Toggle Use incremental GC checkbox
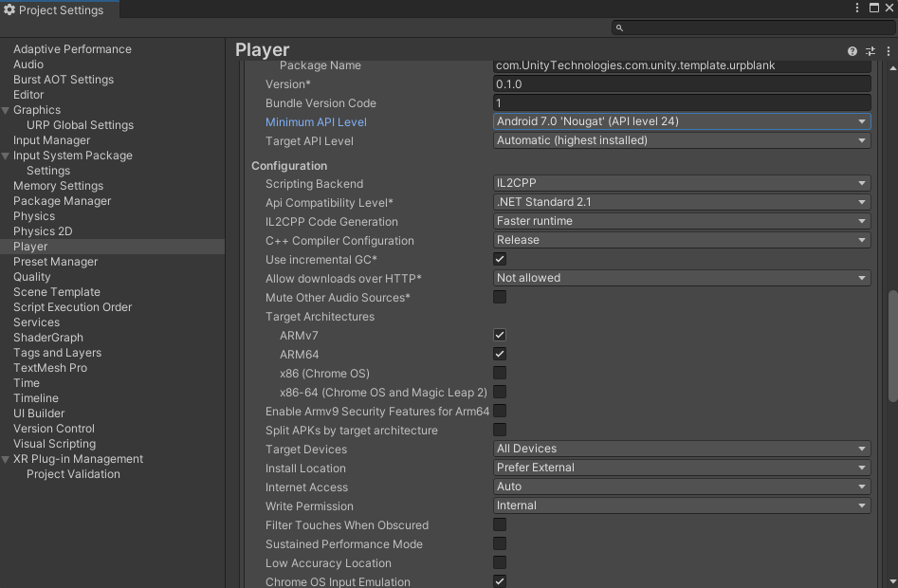This screenshot has height=588, width=898. pyautogui.click(x=500, y=259)
